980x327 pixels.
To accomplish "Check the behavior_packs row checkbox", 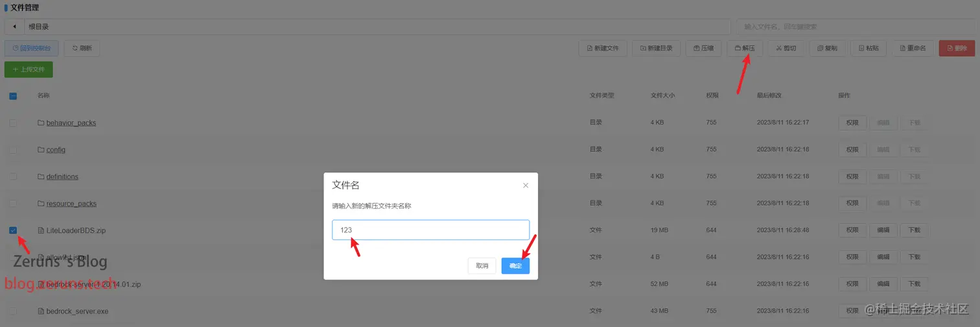I will point(13,123).
